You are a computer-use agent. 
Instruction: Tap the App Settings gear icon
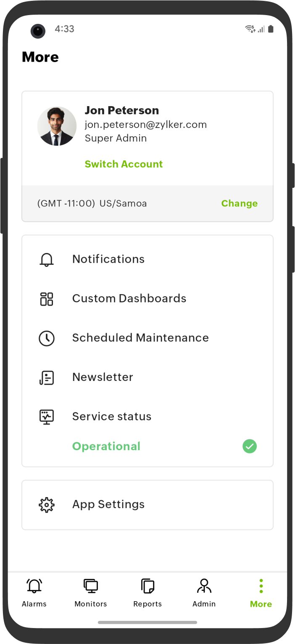tap(47, 505)
